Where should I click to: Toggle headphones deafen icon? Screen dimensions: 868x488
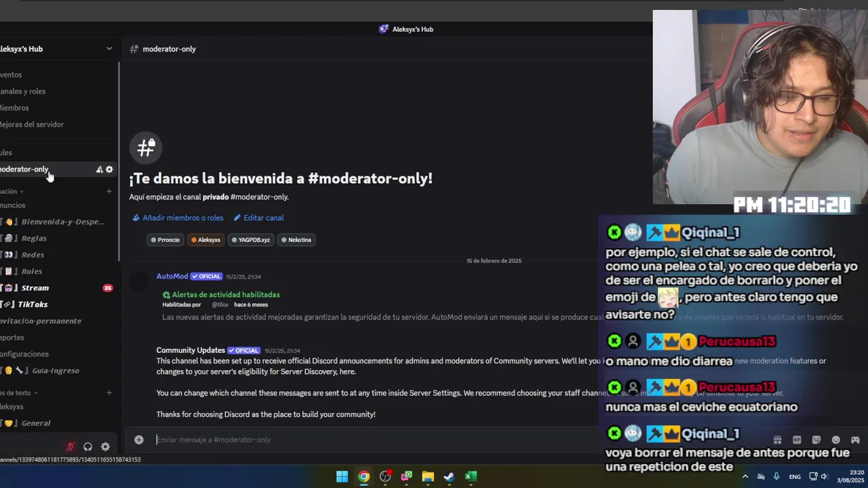pyautogui.click(x=87, y=447)
